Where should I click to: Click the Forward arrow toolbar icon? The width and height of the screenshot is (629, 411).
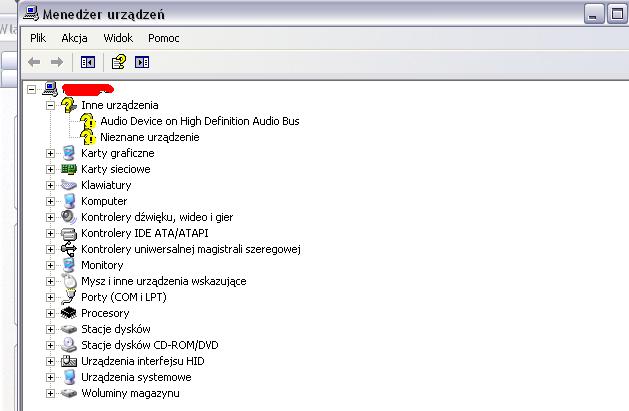[57, 62]
